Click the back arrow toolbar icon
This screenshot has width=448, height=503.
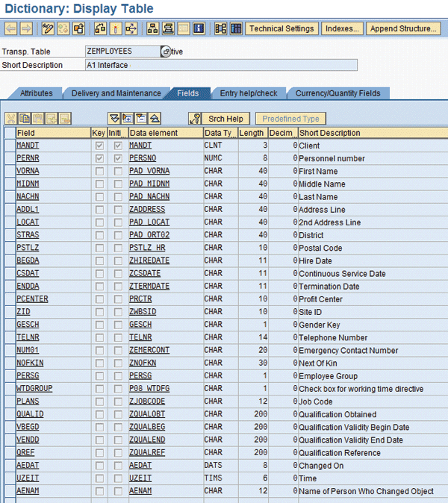11,29
